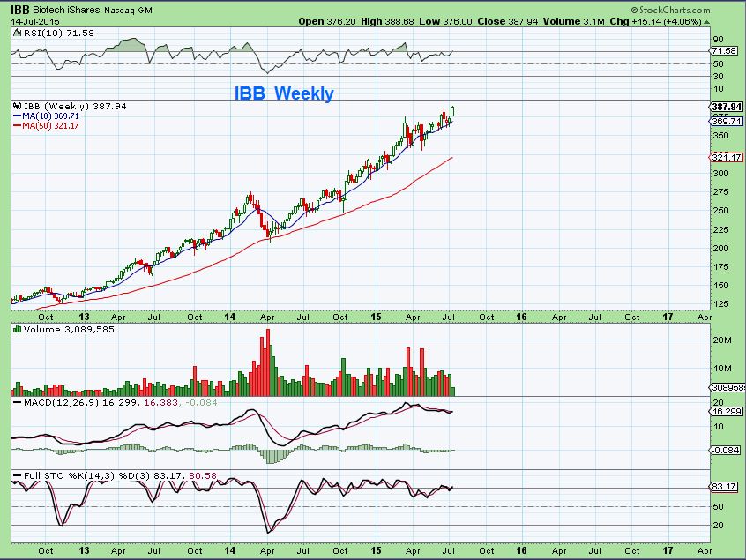
Task: Select the IBB (Weekly) 387.94 legend
Action: click(x=75, y=106)
